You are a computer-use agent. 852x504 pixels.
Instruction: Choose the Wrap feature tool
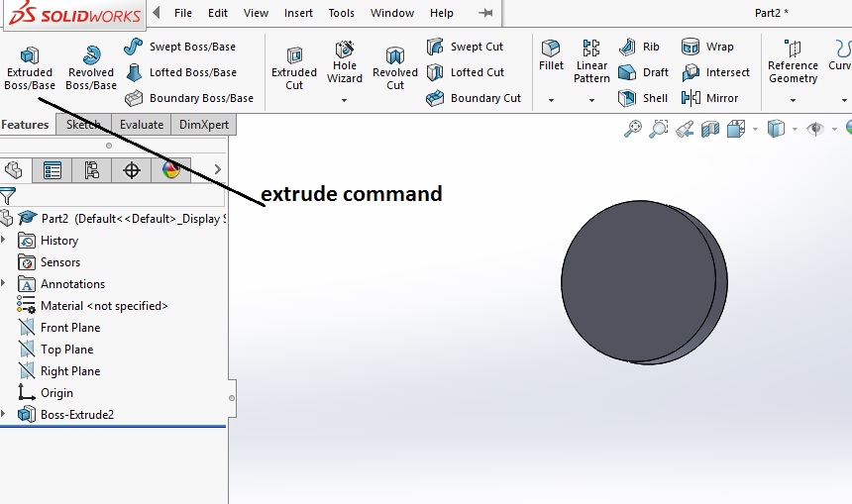pyautogui.click(x=707, y=47)
